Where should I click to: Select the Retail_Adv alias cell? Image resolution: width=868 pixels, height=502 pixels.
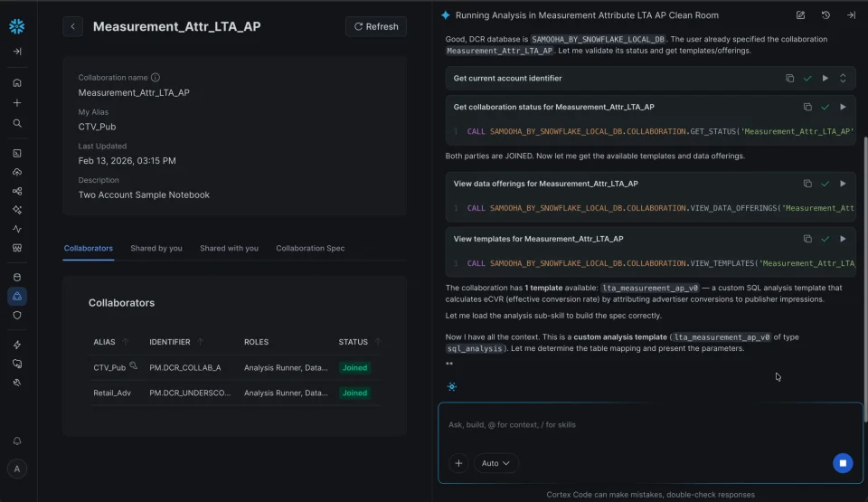click(x=112, y=393)
